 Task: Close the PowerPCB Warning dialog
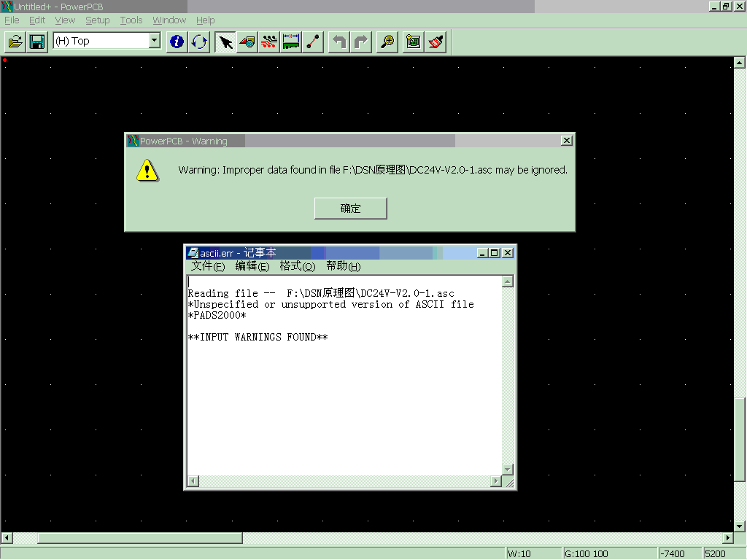[566, 141]
